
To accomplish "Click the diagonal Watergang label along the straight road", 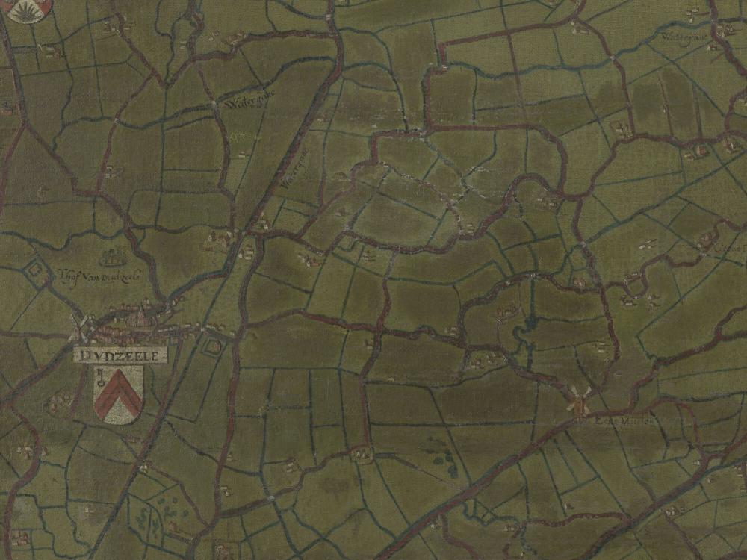I will pos(295,169).
